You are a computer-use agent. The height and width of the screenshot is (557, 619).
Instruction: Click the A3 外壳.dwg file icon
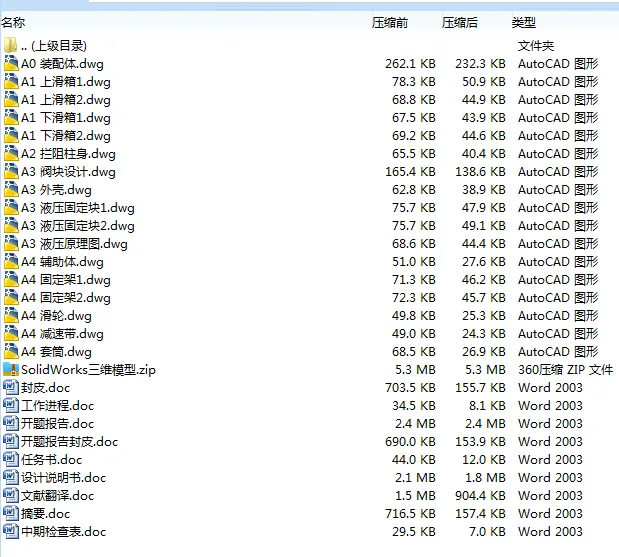11,189
